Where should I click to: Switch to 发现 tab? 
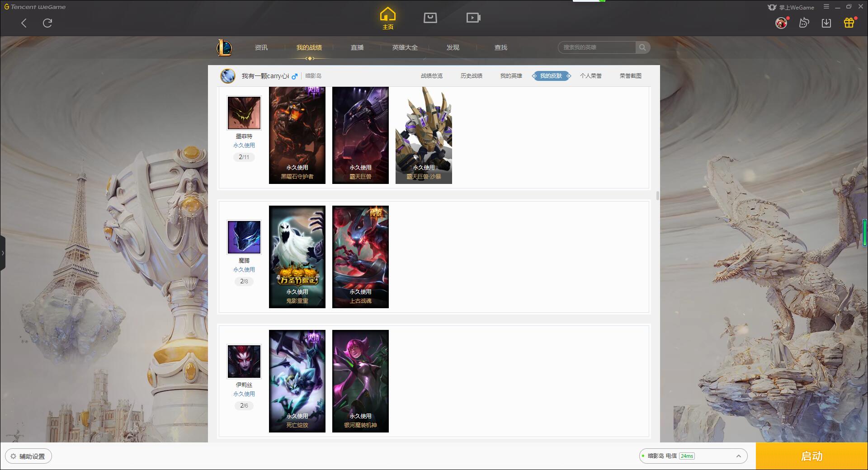[x=453, y=47]
